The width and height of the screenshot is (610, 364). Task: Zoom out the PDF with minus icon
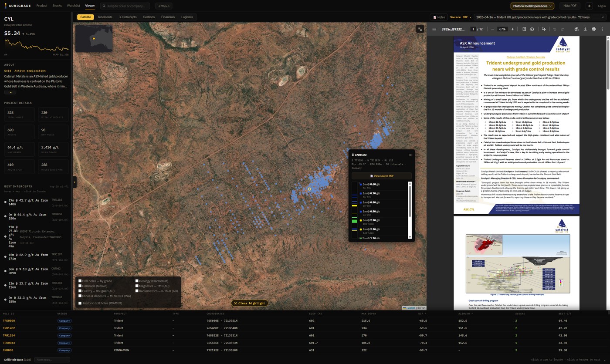coord(492,29)
